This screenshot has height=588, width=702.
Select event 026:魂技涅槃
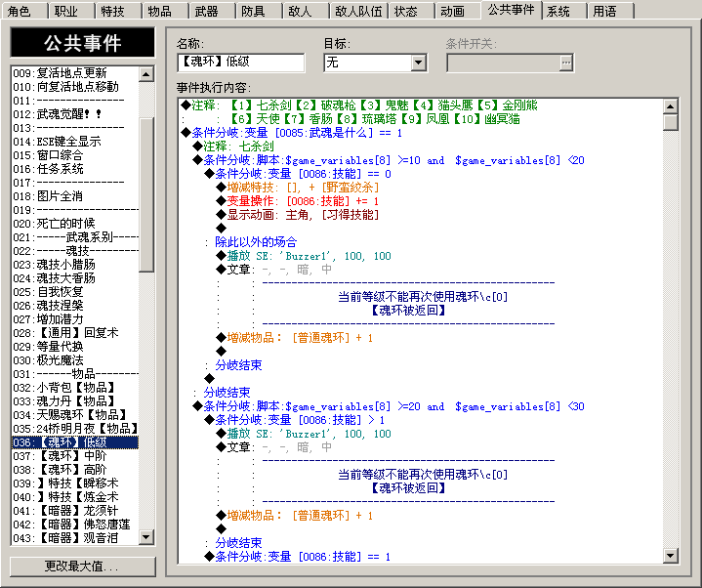pyautogui.click(x=75, y=306)
